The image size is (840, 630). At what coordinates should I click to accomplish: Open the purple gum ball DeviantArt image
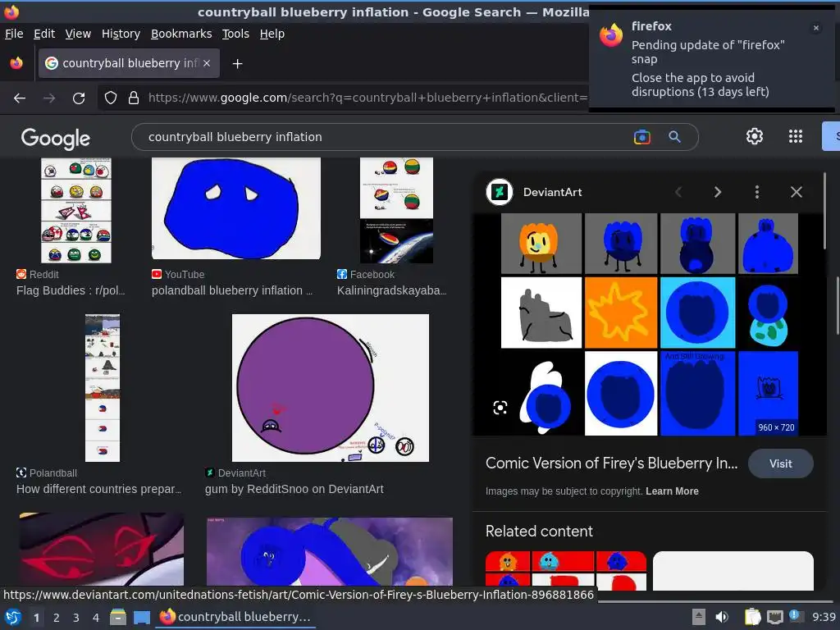(330, 388)
